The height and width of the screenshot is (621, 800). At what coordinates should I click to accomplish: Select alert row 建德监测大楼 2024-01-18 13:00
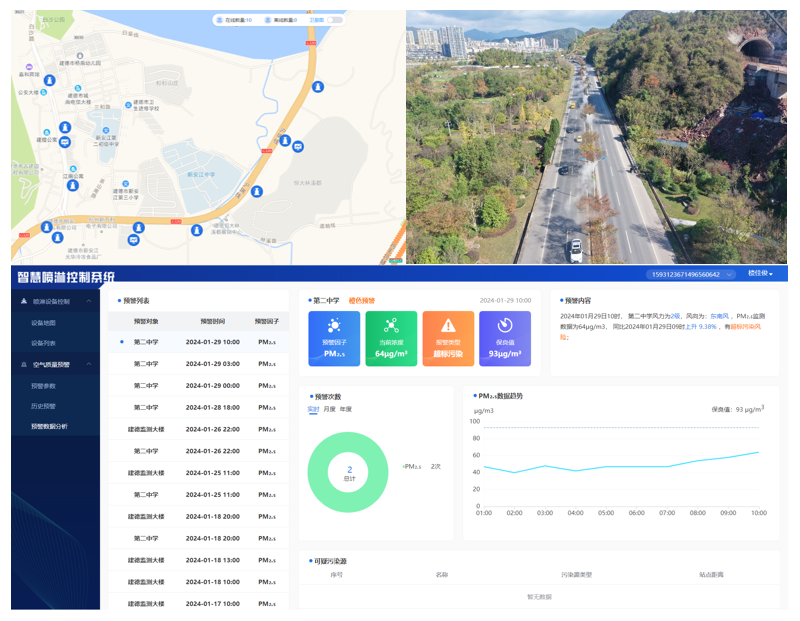click(x=198, y=560)
